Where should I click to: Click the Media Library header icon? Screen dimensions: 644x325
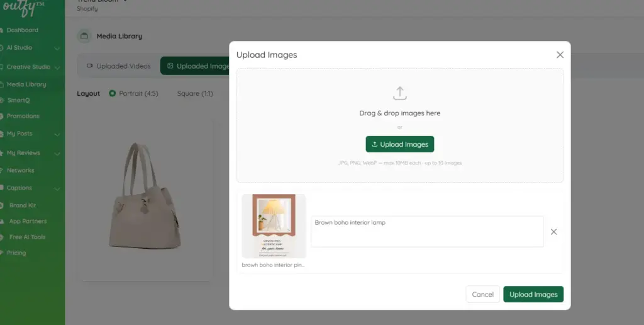[x=84, y=36]
